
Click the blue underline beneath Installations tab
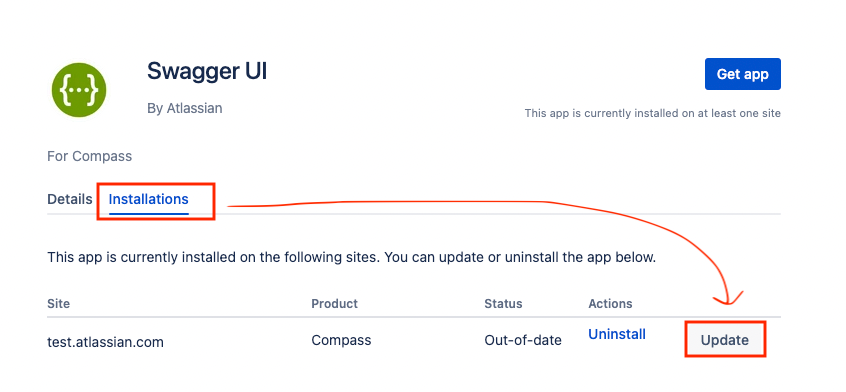click(x=148, y=213)
